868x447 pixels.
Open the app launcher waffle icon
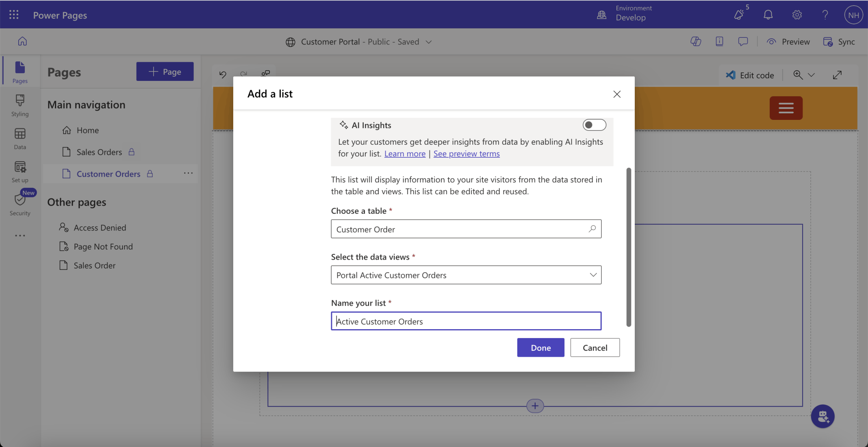(x=14, y=15)
